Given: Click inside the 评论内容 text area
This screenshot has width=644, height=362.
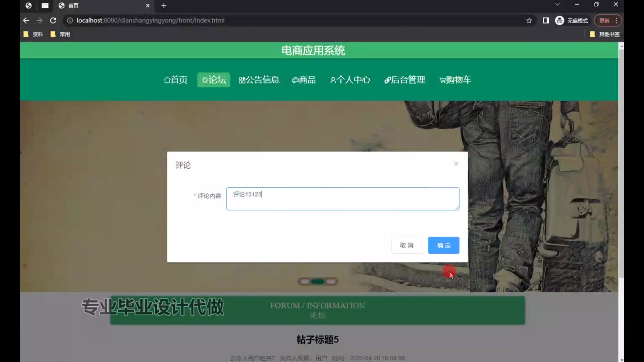Looking at the screenshot, I should click(342, 199).
